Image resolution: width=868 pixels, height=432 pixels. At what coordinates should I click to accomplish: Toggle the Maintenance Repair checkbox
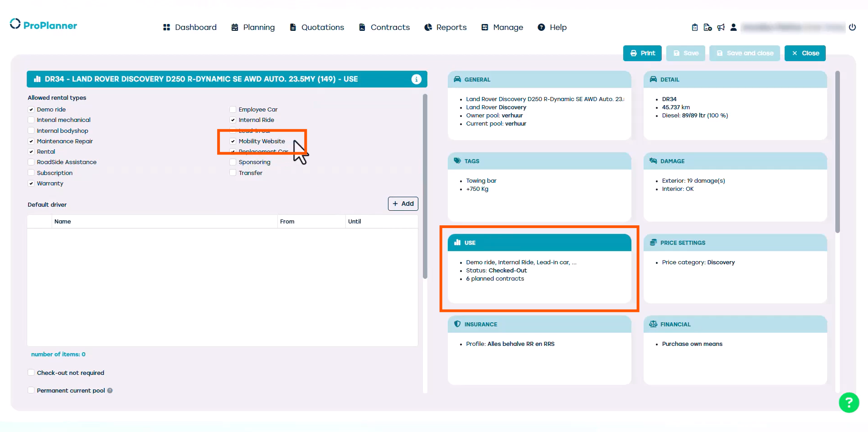pos(31,141)
